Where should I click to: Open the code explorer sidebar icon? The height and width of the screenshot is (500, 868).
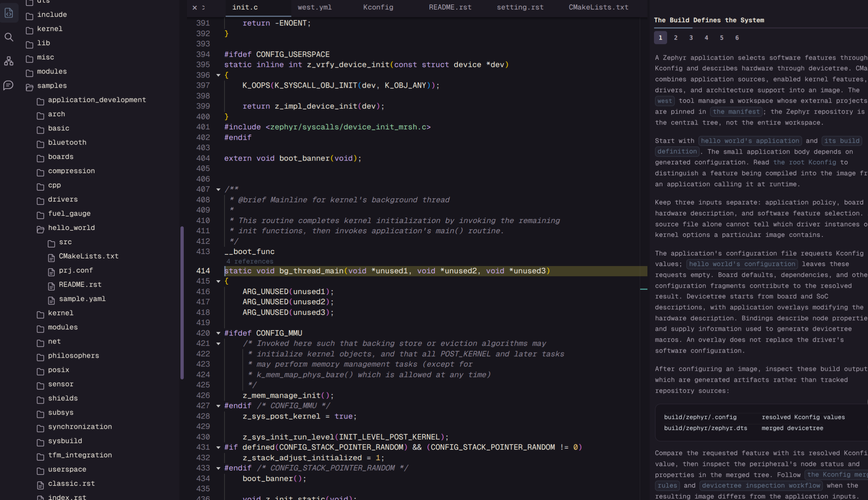pyautogui.click(x=9, y=13)
